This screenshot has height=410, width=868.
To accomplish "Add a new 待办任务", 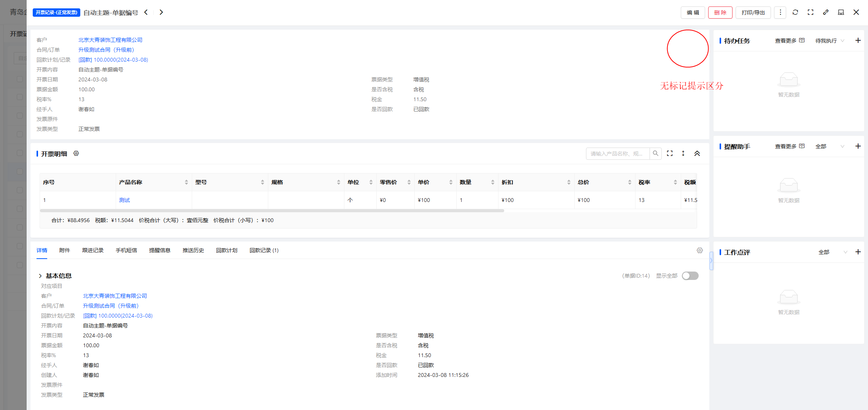I will pos(858,40).
